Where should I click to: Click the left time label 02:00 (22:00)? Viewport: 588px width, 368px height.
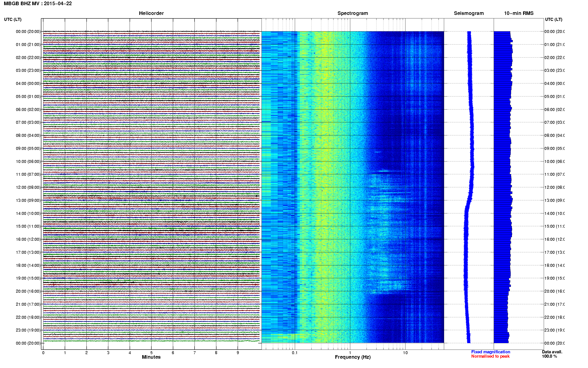click(28, 58)
